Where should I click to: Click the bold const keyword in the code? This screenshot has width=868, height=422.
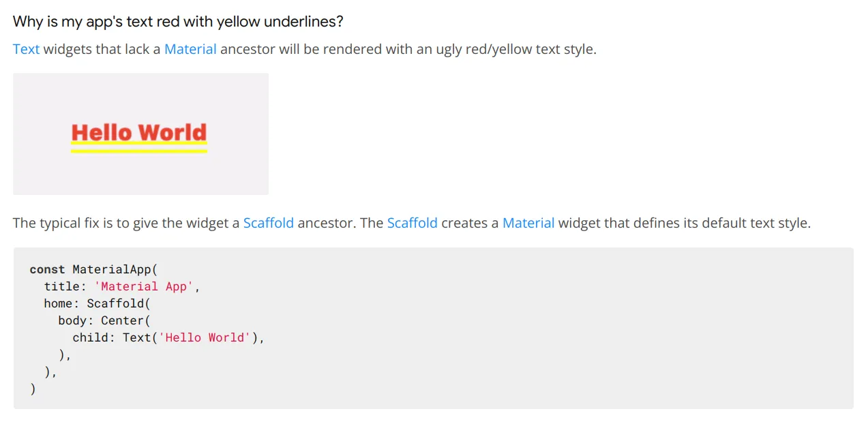pos(48,269)
